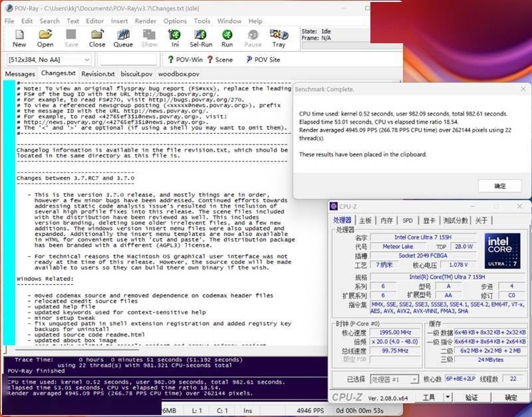Select the Changes.txt tab
The width and height of the screenshot is (532, 417).
click(x=58, y=73)
